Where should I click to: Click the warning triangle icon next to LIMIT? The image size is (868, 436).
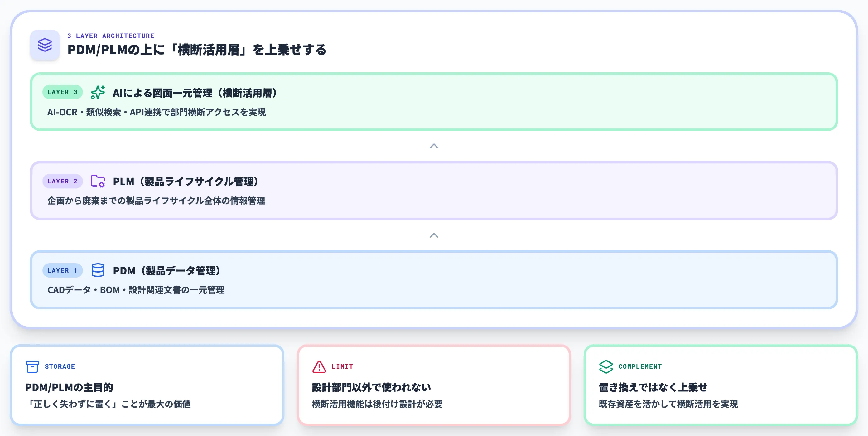tap(319, 366)
